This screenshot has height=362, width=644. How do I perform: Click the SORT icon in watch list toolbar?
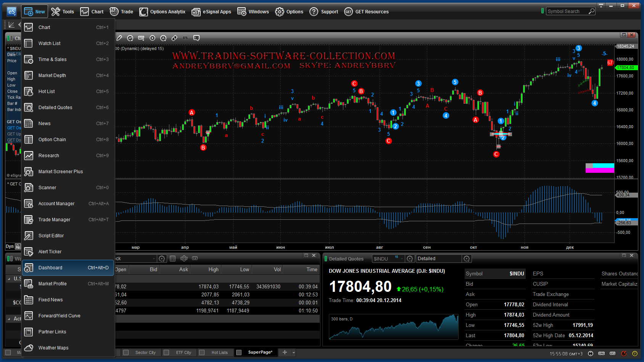pos(184,259)
